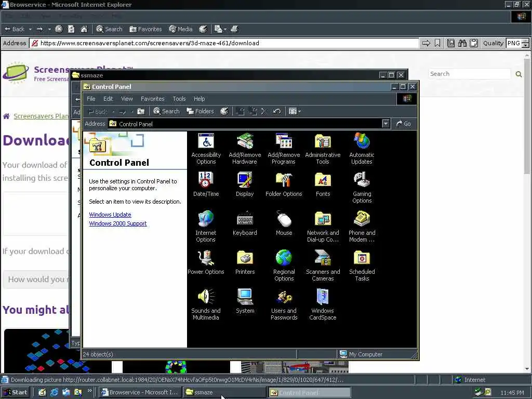Open the Keyboard applet
The width and height of the screenshot is (532, 399).
click(245, 223)
